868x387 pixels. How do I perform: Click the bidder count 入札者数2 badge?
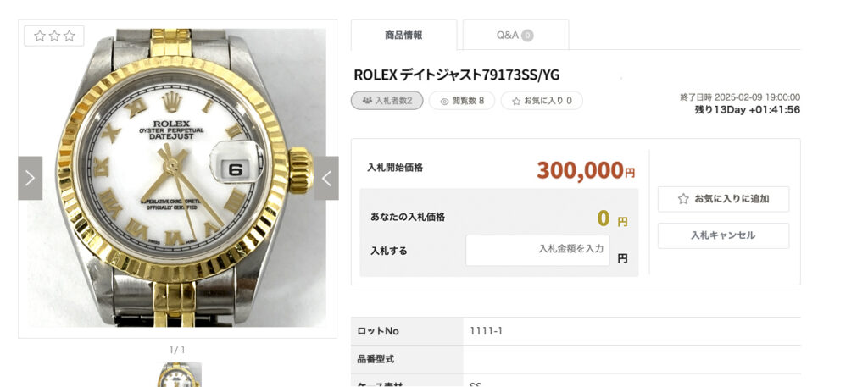pos(387,101)
